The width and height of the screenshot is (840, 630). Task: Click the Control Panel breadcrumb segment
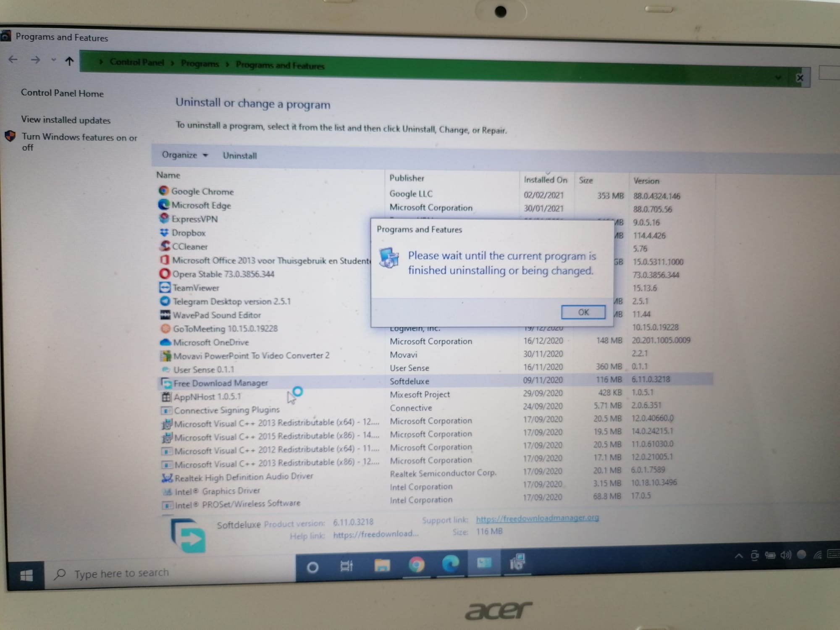(137, 62)
